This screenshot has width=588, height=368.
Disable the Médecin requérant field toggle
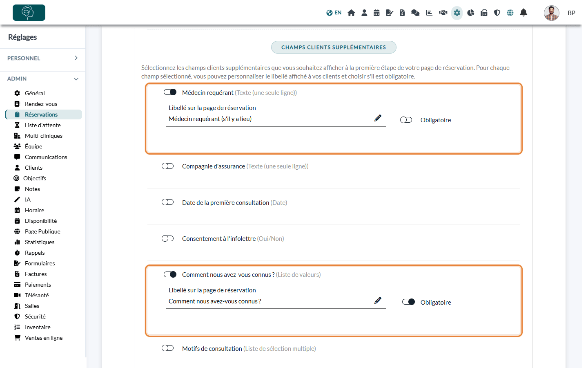click(x=170, y=92)
